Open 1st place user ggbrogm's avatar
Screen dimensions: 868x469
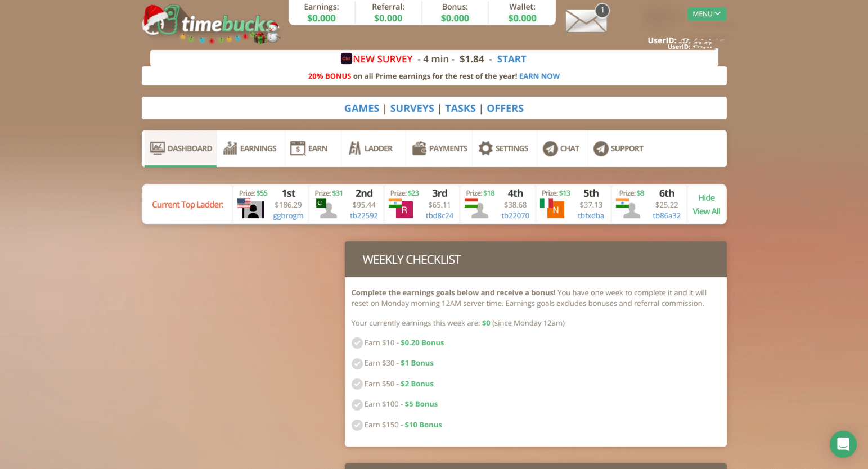coord(251,209)
